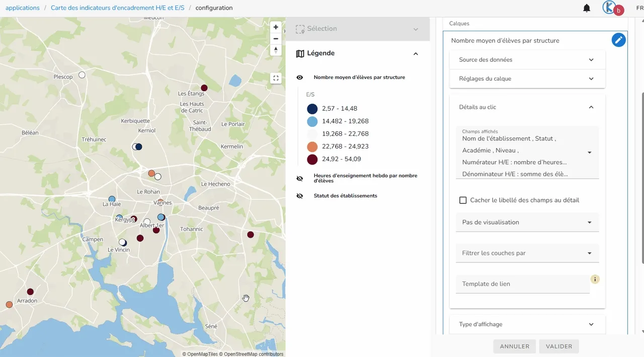
Task: Reset map bearing with compass button
Action: 276,50
